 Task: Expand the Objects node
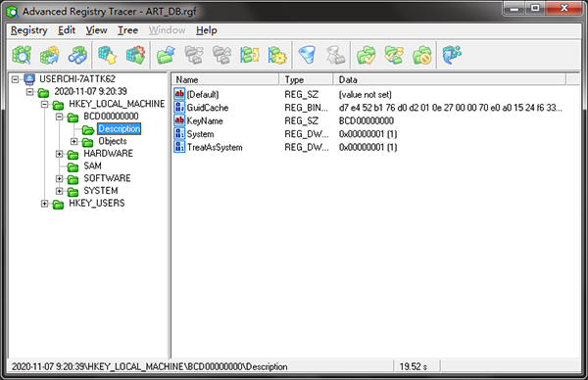click(73, 141)
